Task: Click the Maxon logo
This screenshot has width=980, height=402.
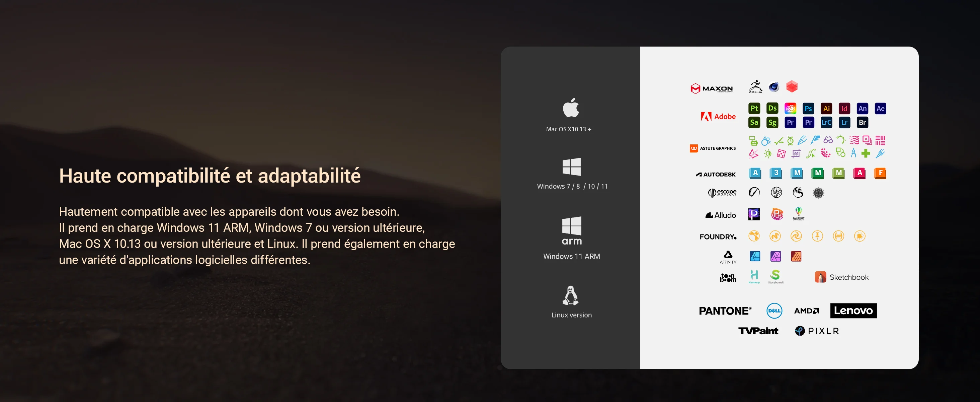Action: coord(712,89)
